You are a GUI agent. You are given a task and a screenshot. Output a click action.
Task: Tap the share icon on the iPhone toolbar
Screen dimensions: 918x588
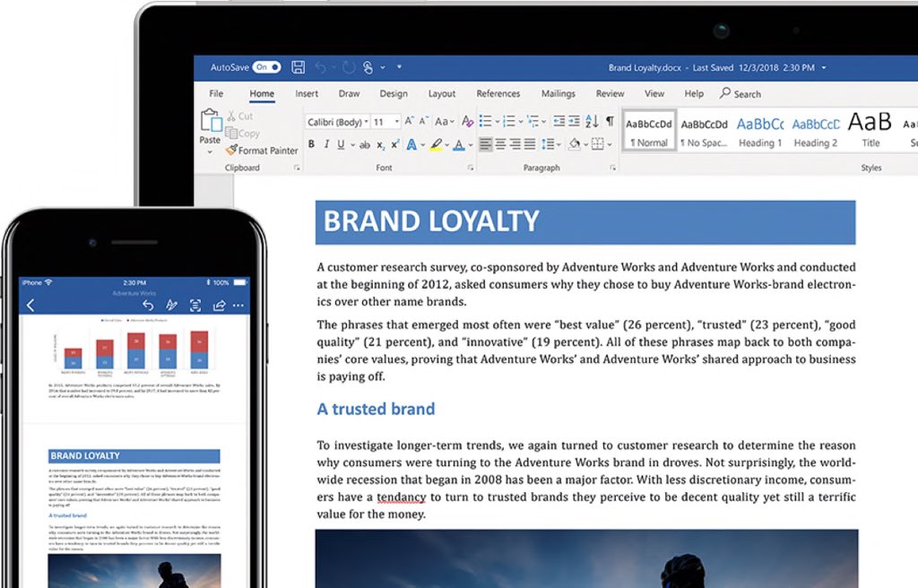coord(219,305)
